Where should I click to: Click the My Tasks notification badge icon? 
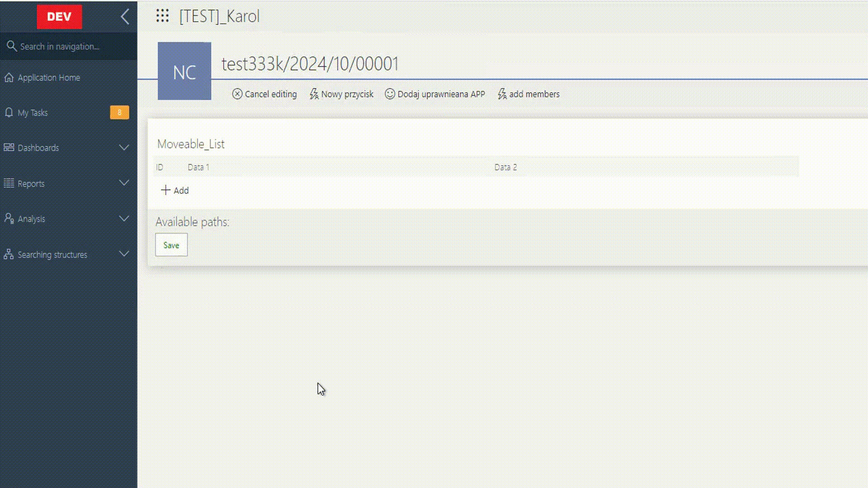click(x=118, y=113)
